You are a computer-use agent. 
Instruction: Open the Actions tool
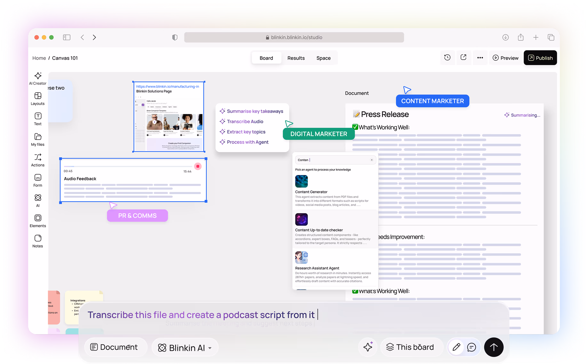(x=38, y=160)
